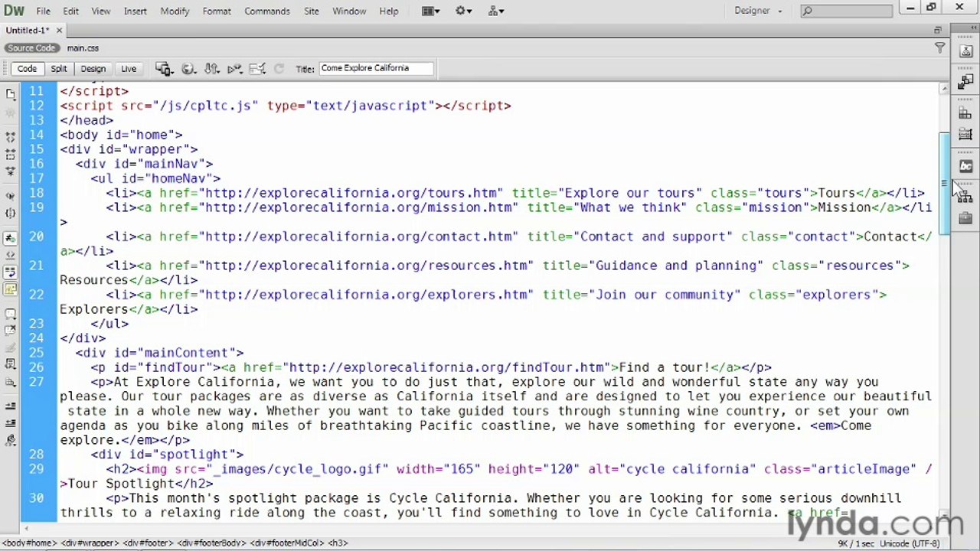
Task: Toggle Highlight Invalid Code icon
Action: 11,256
